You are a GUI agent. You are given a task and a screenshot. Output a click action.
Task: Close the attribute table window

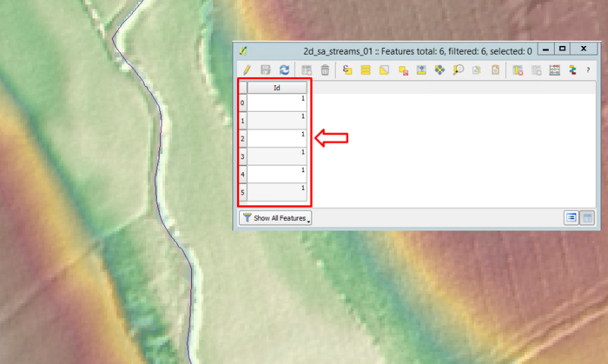tap(583, 49)
